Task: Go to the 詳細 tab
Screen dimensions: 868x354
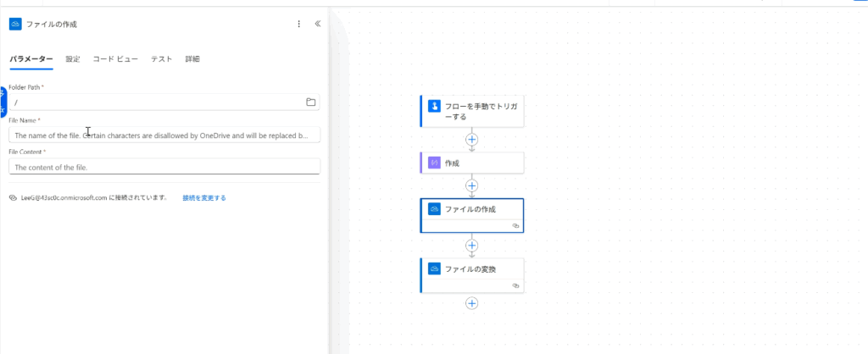Action: point(192,59)
